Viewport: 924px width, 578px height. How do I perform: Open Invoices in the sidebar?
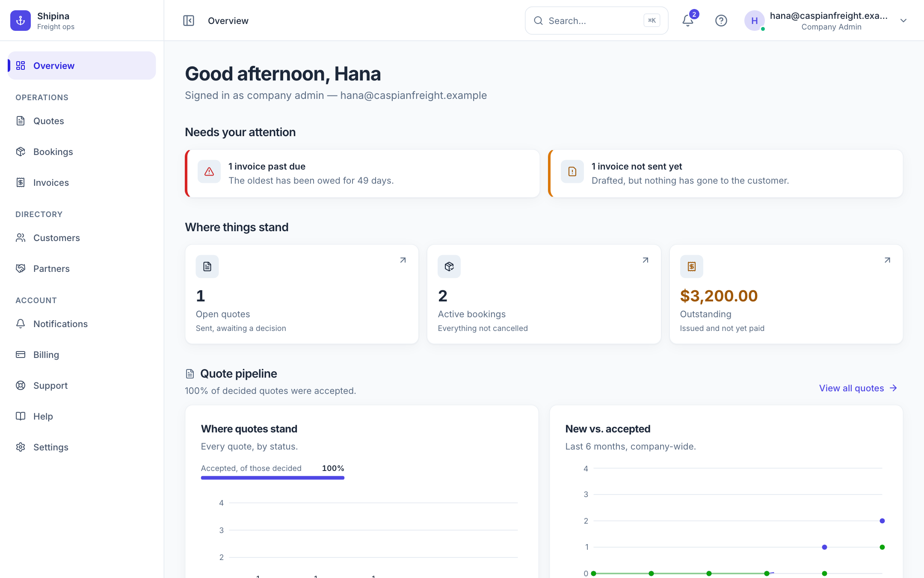[82, 182]
